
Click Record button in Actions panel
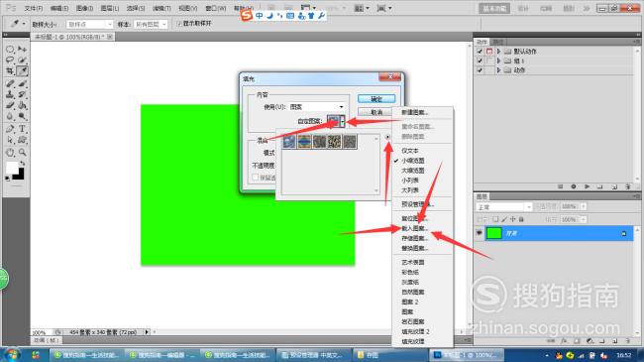[574, 186]
